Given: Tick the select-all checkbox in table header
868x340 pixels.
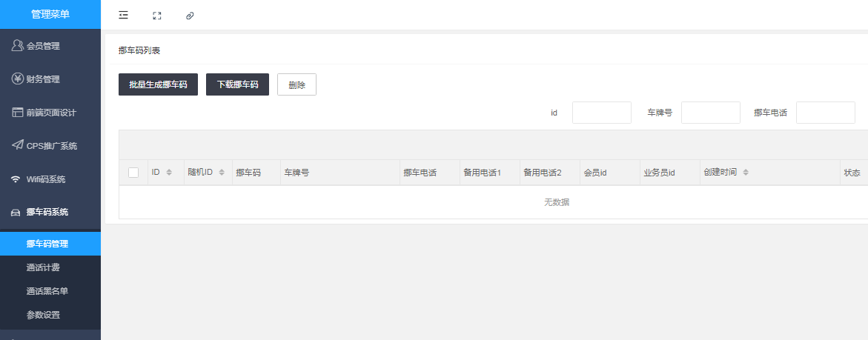Looking at the screenshot, I should pyautogui.click(x=133, y=173).
